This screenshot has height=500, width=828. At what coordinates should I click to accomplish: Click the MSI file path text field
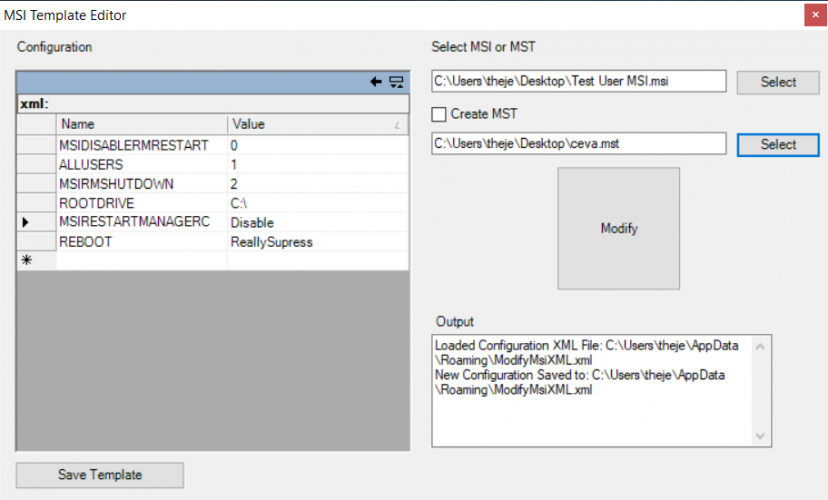point(578,82)
